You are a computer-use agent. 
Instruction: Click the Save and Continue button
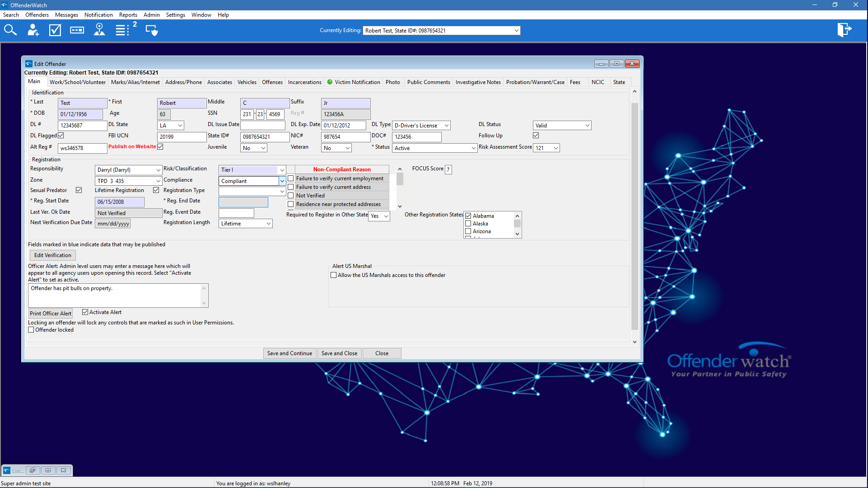tap(289, 353)
